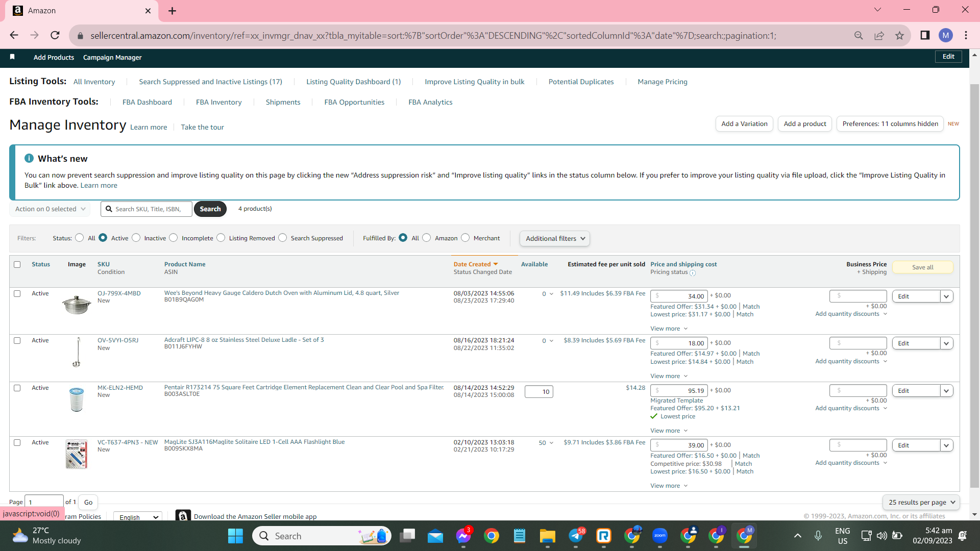The image size is (980, 551).
Task: Open Edit dropdown arrow for MagLite Flashlight row
Action: coord(946,445)
